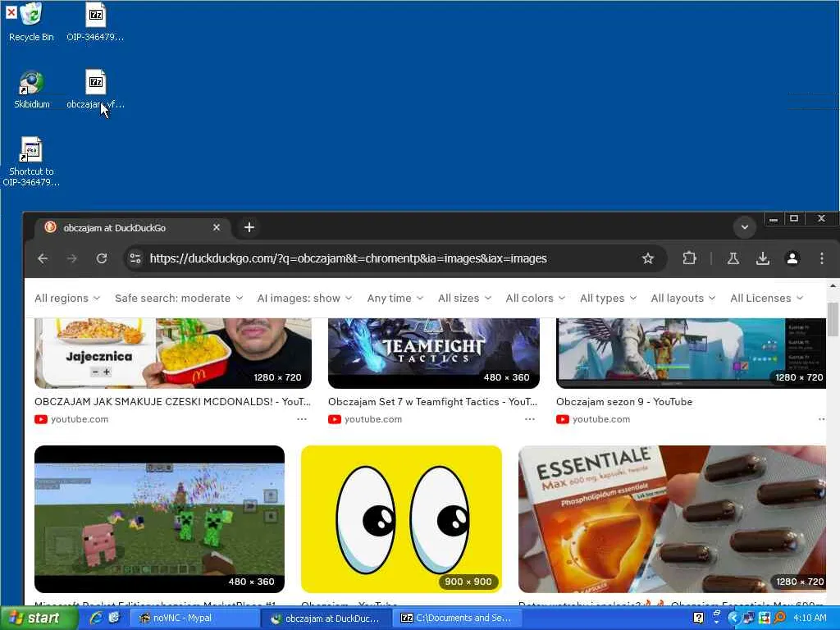The image size is (840, 630).
Task: Click the question mark icon in the system tray
Action: (x=698, y=619)
